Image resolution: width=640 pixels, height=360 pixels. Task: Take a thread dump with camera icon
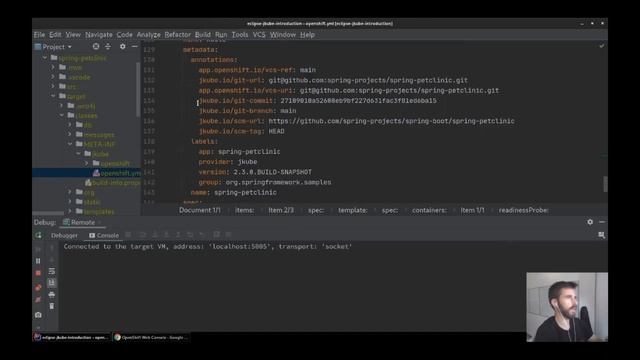(x=38, y=315)
